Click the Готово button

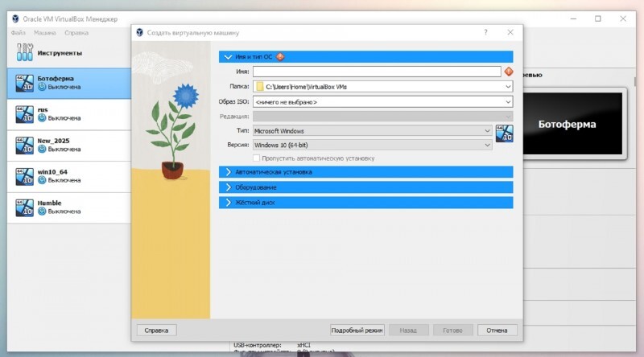(452, 330)
